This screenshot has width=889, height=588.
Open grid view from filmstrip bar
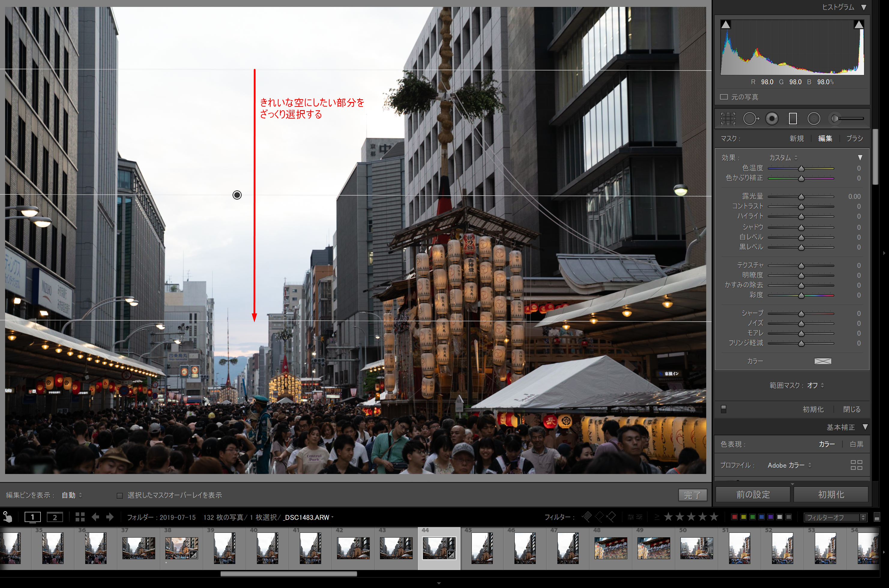[x=80, y=517]
